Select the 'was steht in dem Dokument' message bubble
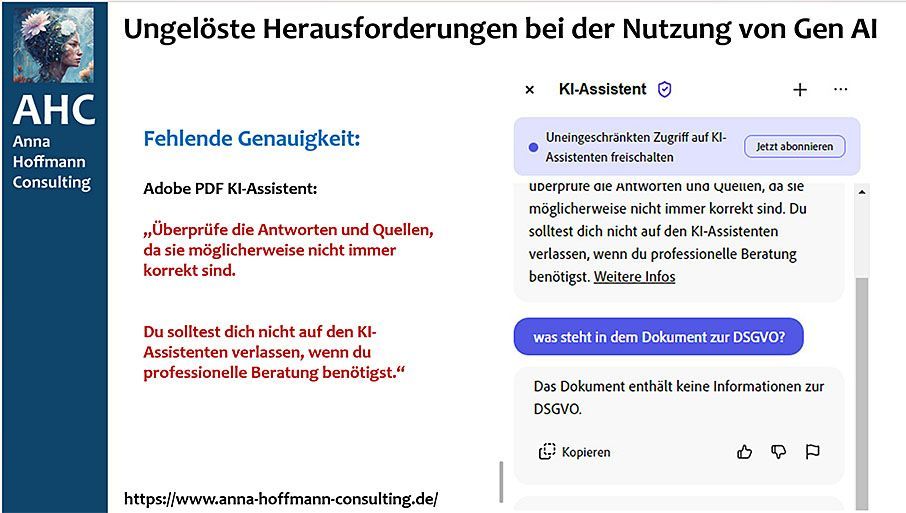Viewport: 906px width, 513px height. pyautogui.click(x=659, y=337)
